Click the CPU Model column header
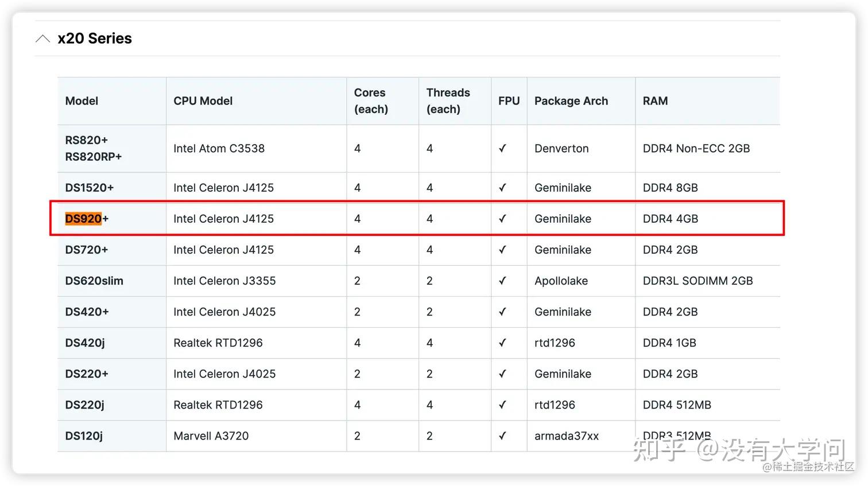This screenshot has height=486, width=868. 203,101
